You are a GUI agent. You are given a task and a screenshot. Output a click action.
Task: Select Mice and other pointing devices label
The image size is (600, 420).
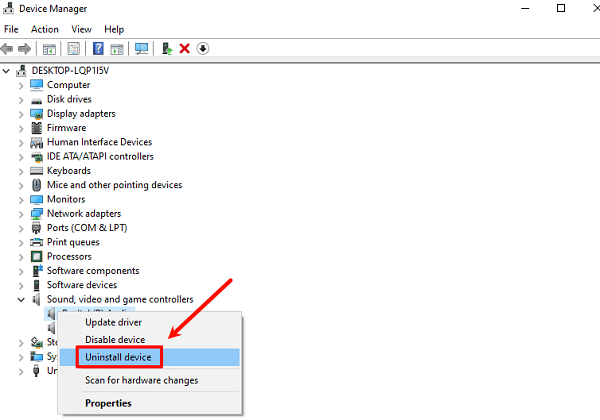(114, 185)
